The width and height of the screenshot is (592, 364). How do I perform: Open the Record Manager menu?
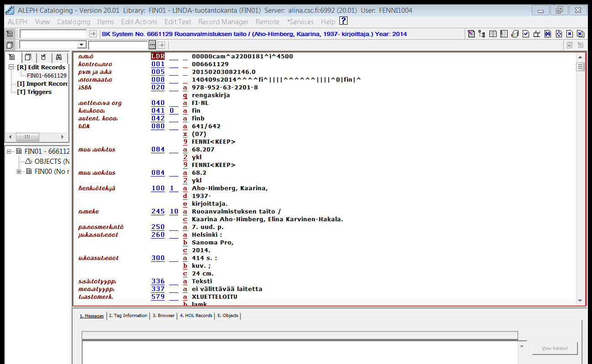point(223,21)
